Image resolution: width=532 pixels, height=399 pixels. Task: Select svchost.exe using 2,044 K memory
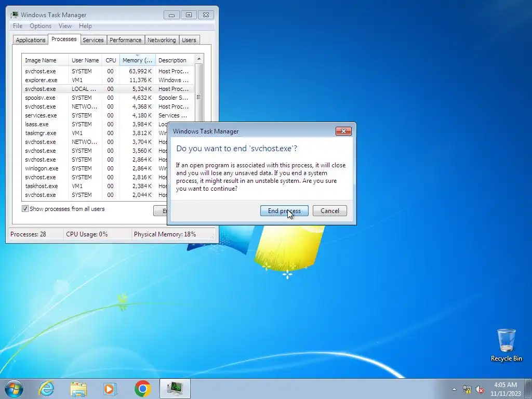click(95, 195)
